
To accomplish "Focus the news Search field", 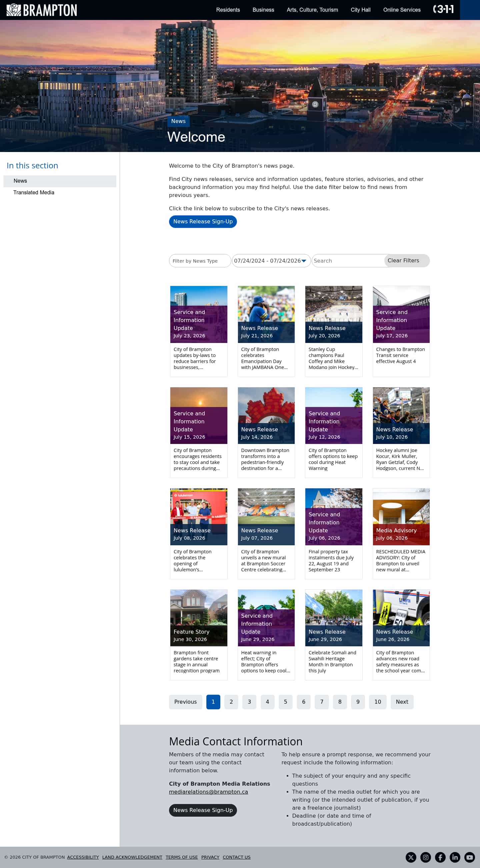I will (x=348, y=261).
